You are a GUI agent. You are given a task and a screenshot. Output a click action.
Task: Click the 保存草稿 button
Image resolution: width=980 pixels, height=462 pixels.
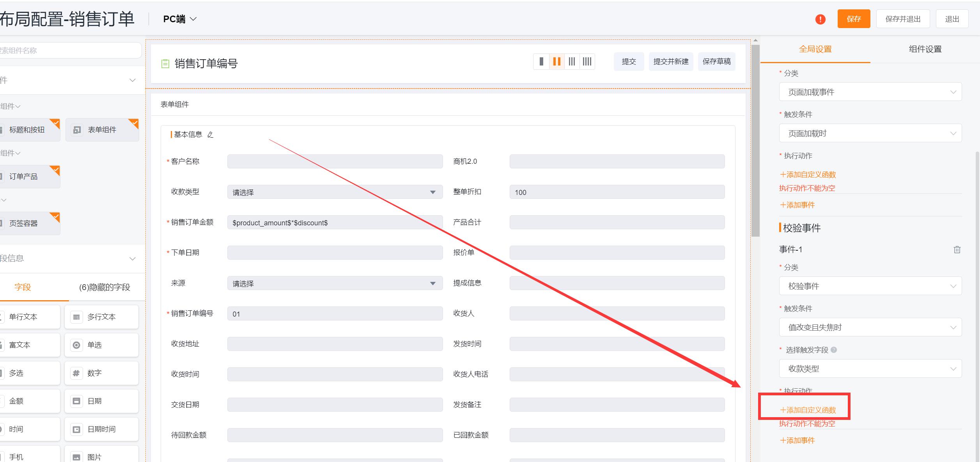click(x=717, y=62)
